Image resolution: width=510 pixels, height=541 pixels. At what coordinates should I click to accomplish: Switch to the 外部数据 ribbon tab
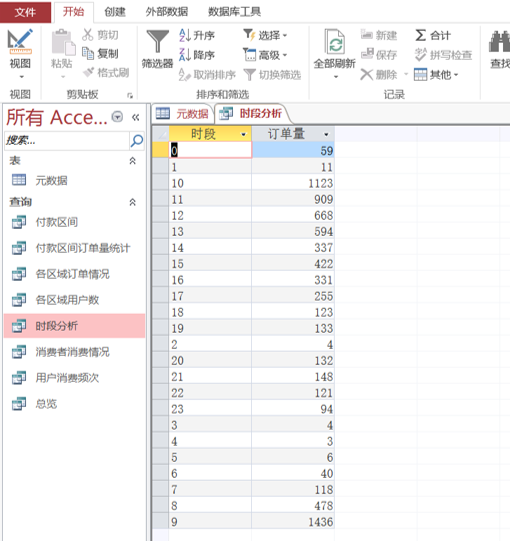(167, 12)
